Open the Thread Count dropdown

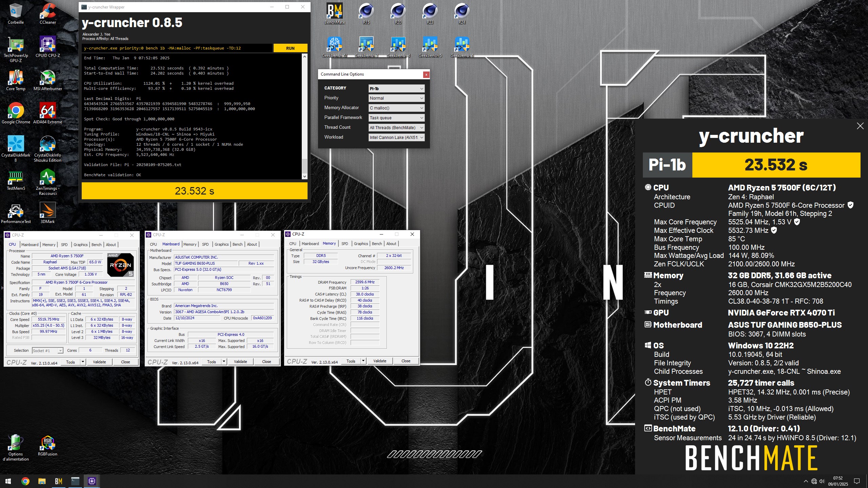pos(396,128)
